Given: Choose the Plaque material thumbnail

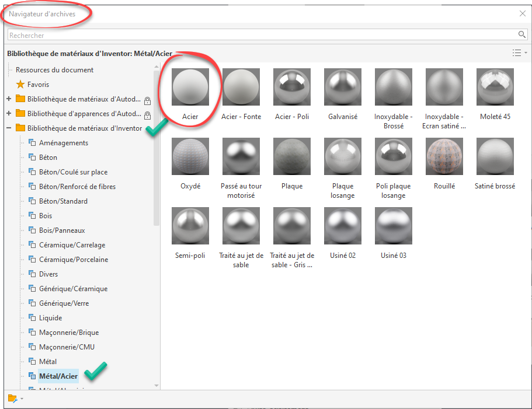Looking at the screenshot, I should point(292,156).
